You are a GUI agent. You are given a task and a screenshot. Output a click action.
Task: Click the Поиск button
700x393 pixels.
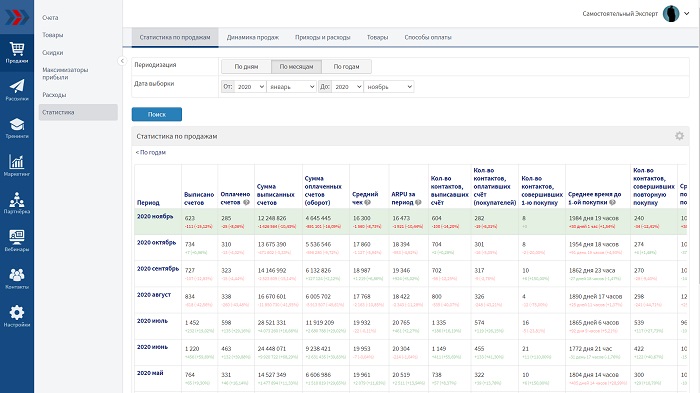coord(157,114)
